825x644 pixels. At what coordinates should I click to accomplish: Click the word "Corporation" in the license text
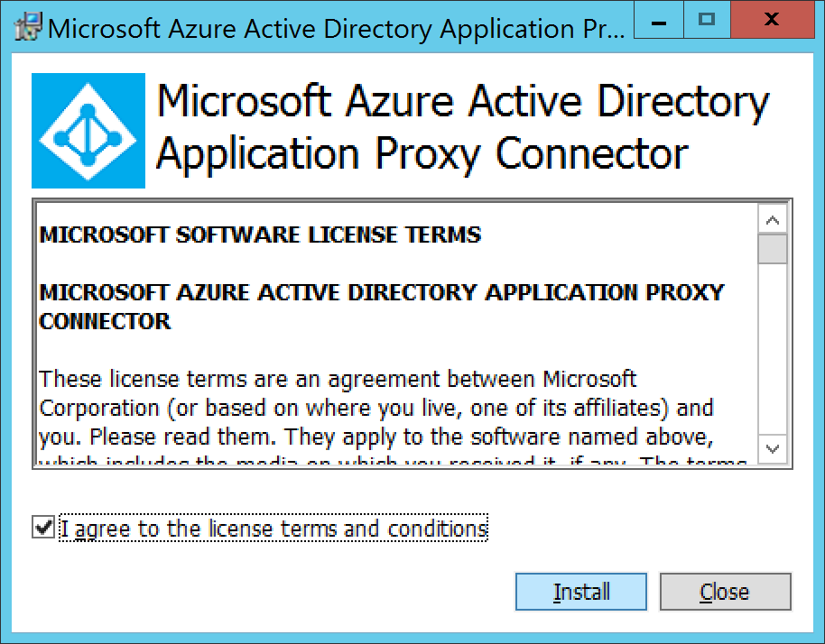pyautogui.click(x=99, y=408)
